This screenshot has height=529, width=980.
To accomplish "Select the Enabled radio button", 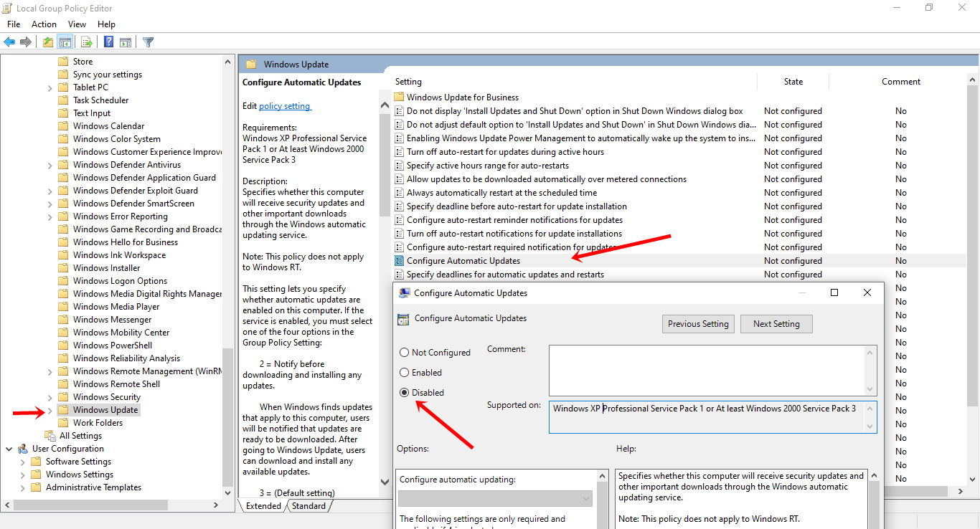I will (x=405, y=373).
